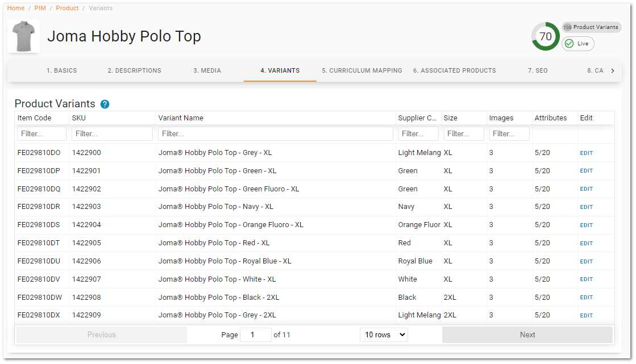Edit variant FE029810DO Grey XL
The width and height of the screenshot is (636, 364).
point(586,153)
